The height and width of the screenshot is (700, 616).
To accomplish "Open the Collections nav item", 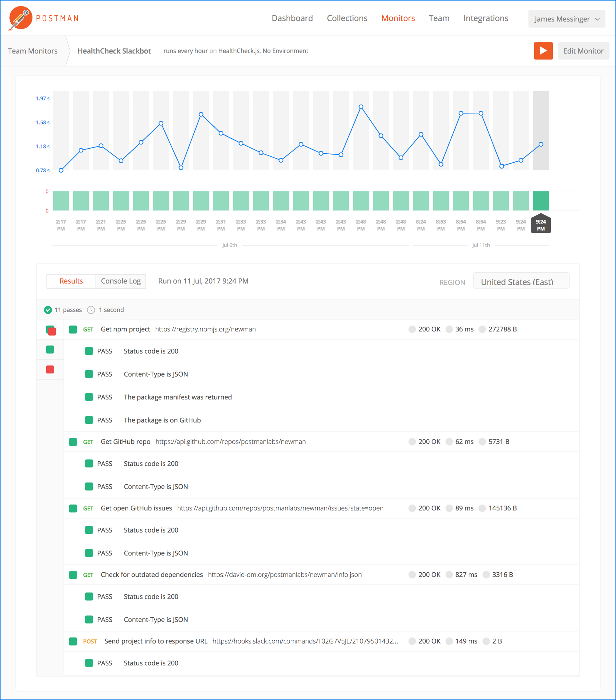I will pos(347,18).
